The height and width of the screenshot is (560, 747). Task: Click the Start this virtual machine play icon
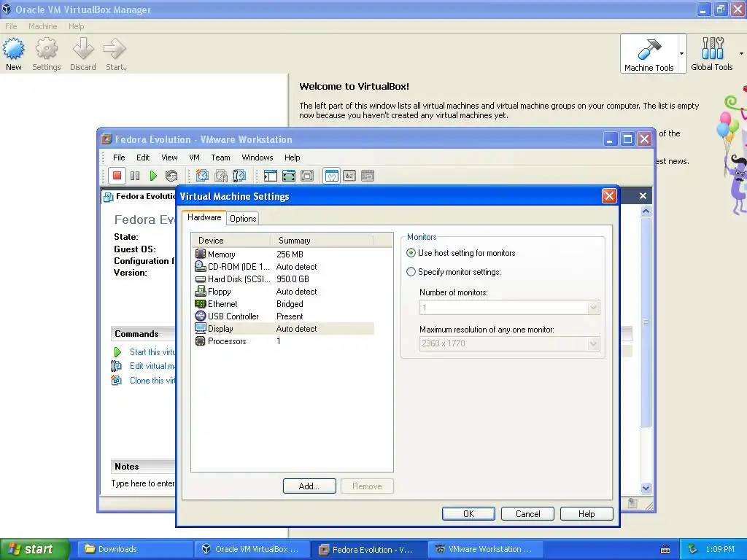pyautogui.click(x=117, y=352)
